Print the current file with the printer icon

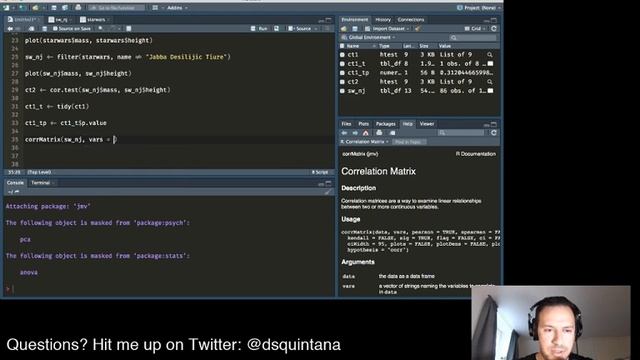click(78, 8)
